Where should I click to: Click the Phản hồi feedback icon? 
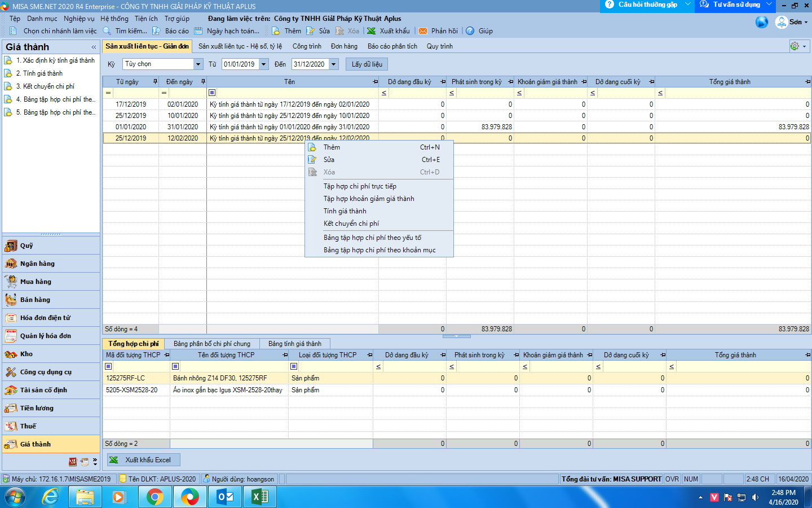tap(423, 31)
